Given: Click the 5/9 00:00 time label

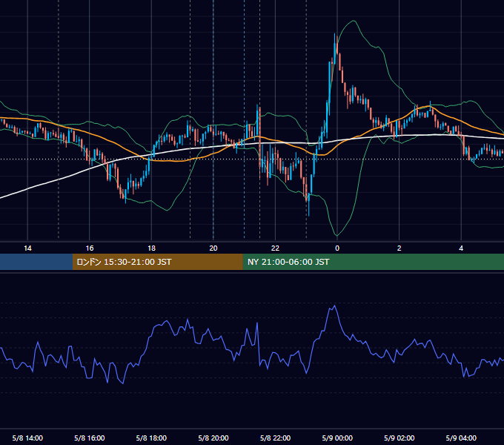Looking at the screenshot, I should (x=337, y=438).
